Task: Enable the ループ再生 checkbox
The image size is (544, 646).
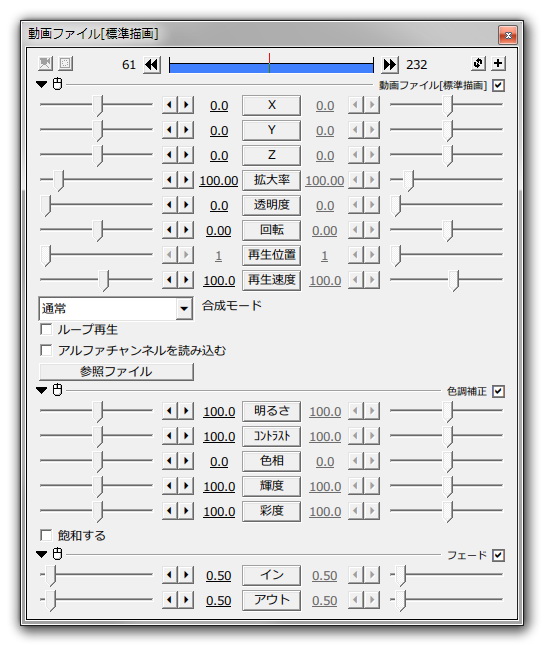Action: click(x=46, y=329)
